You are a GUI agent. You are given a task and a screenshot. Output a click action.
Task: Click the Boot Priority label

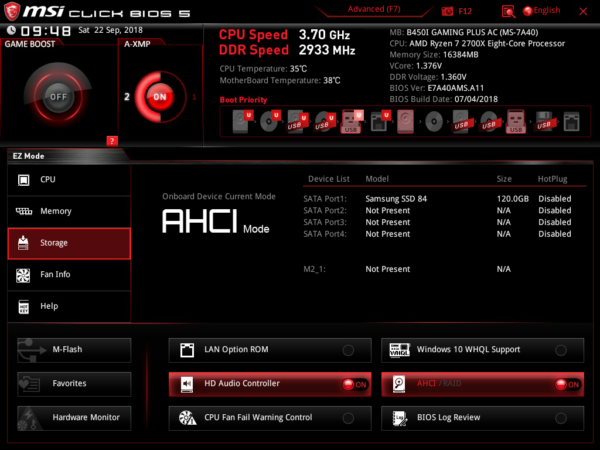point(243,100)
